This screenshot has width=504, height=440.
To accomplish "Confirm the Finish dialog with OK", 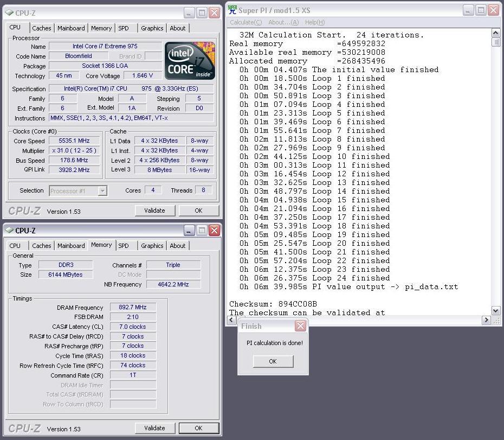I will 273,361.
